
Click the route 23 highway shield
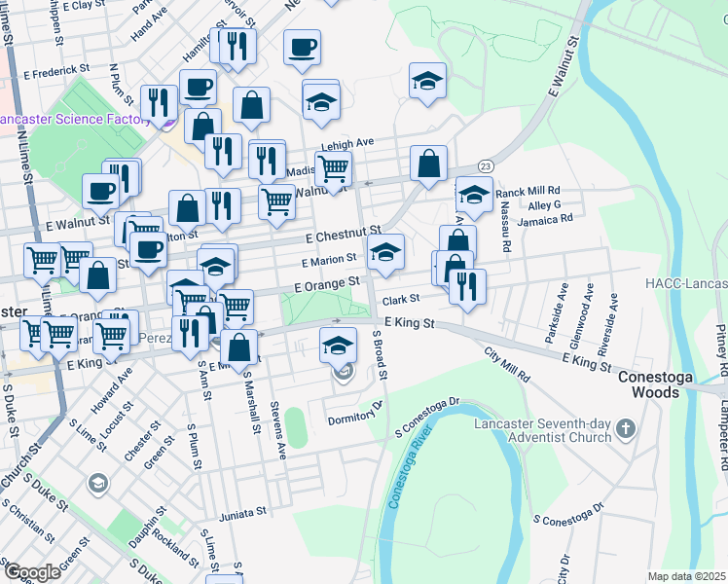(486, 166)
